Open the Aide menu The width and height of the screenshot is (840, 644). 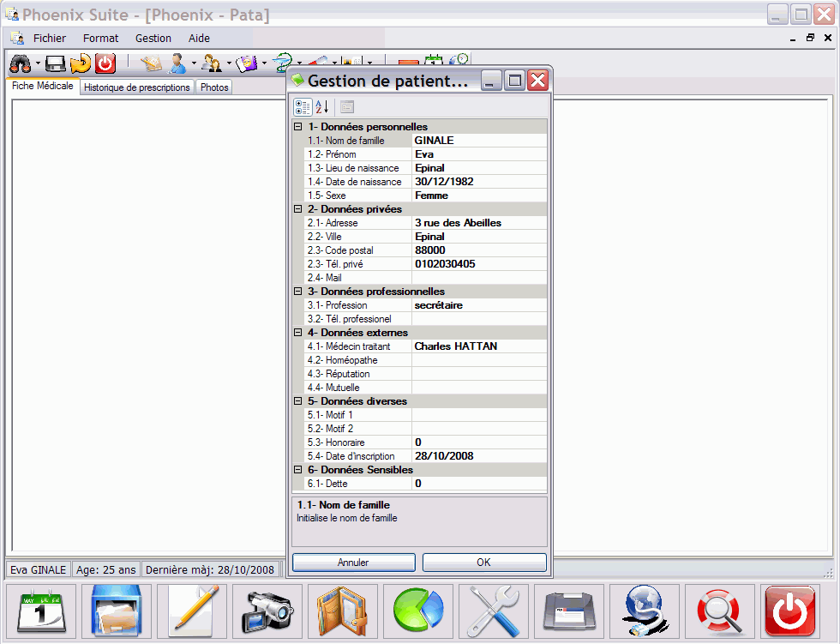click(x=199, y=38)
